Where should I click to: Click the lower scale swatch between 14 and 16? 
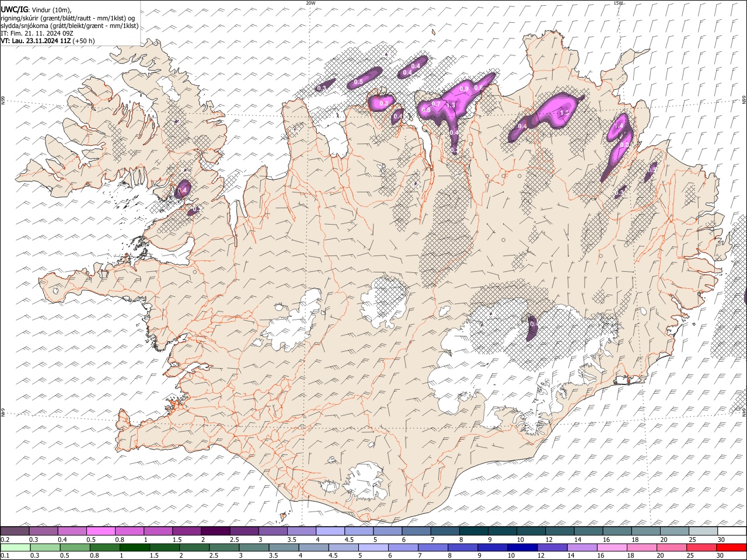click(x=582, y=547)
